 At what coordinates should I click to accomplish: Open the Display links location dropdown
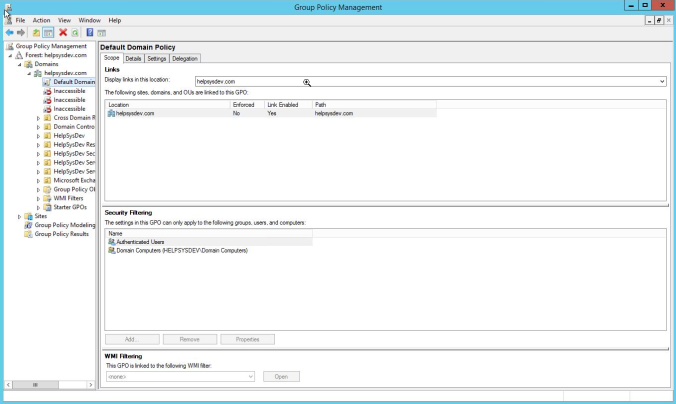tap(662, 81)
